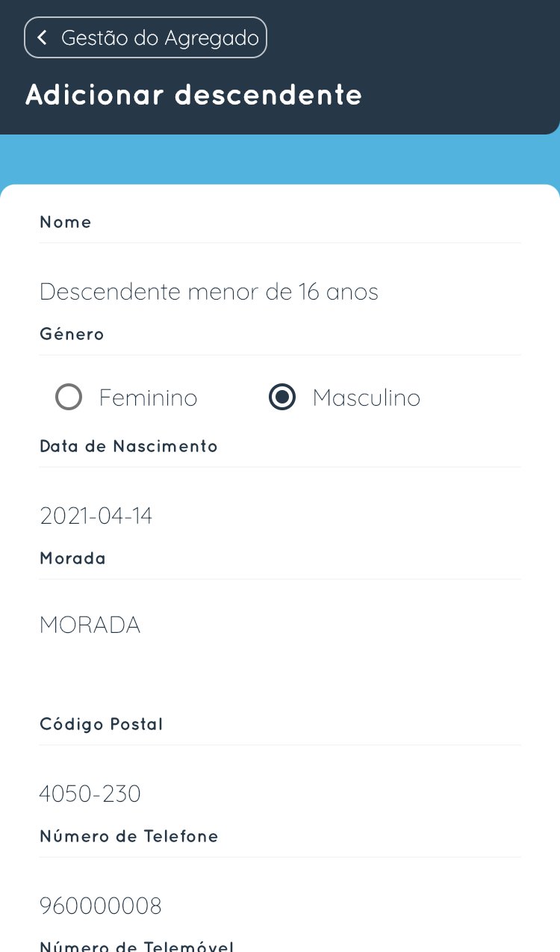Click the Número de Telefone label
The height and width of the screenshot is (952, 560).
(128, 836)
